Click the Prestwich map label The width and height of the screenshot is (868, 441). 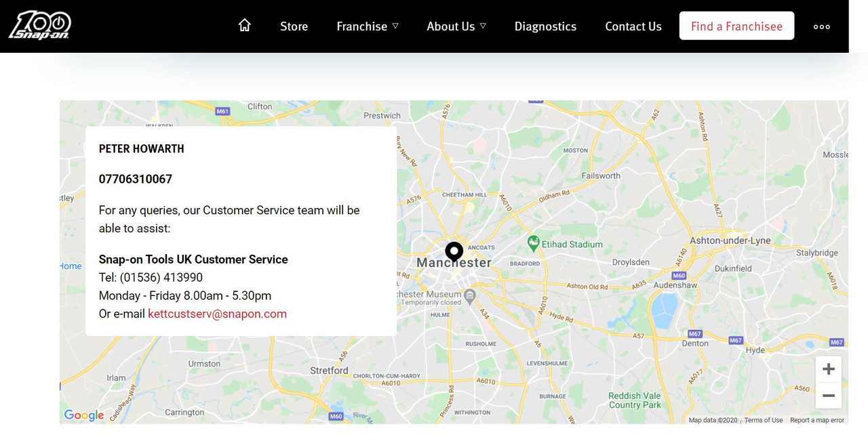coord(382,115)
